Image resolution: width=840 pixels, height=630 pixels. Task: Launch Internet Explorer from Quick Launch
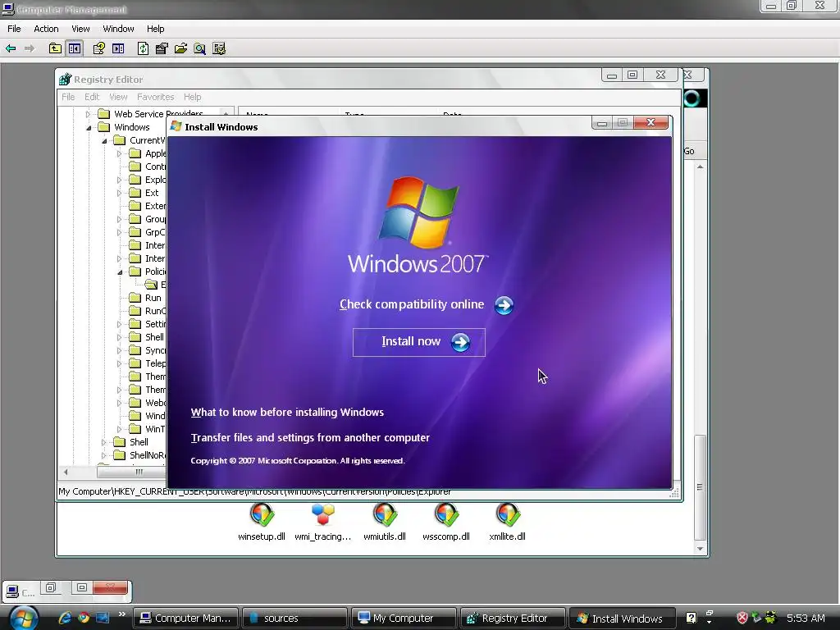65,618
